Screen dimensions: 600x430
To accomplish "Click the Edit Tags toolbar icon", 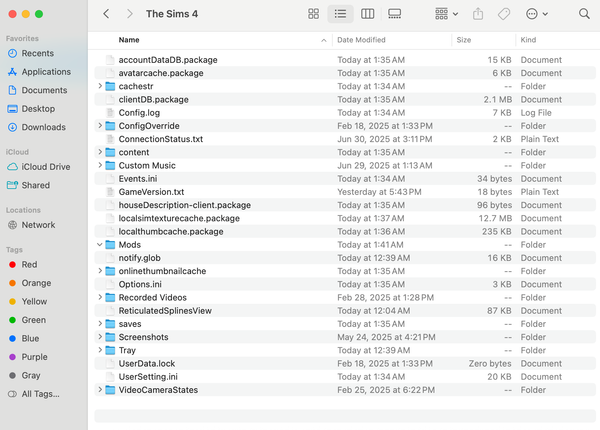I will [504, 14].
